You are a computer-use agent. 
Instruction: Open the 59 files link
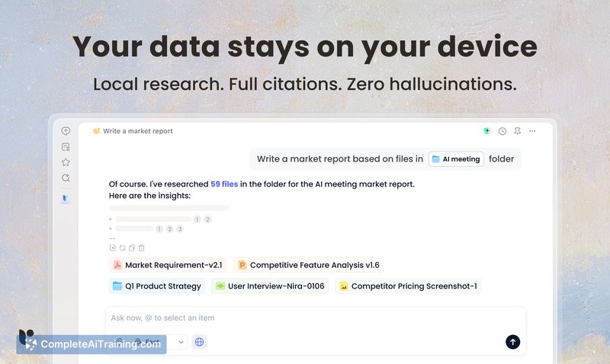[224, 184]
